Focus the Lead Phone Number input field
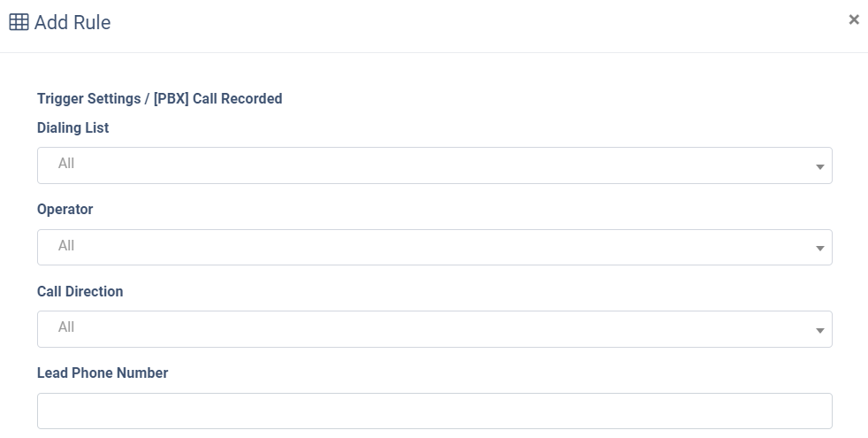This screenshot has width=868, height=438. [x=435, y=411]
